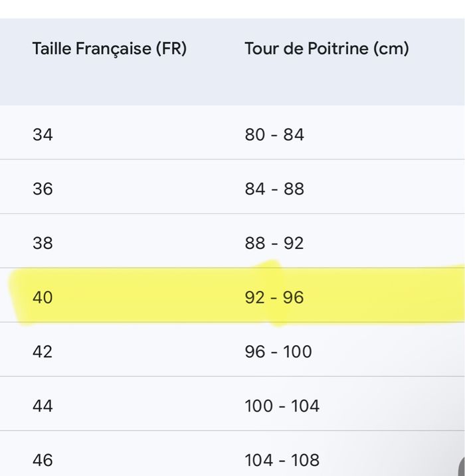465x476 pixels.
Task: Click yellow highlight between 40 and 92 - 96
Action: [x=146, y=297]
